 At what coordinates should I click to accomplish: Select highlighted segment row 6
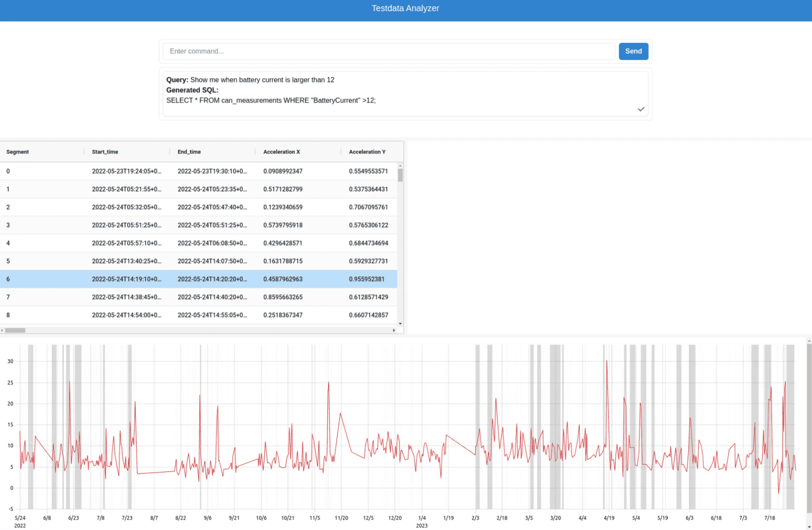[199, 279]
